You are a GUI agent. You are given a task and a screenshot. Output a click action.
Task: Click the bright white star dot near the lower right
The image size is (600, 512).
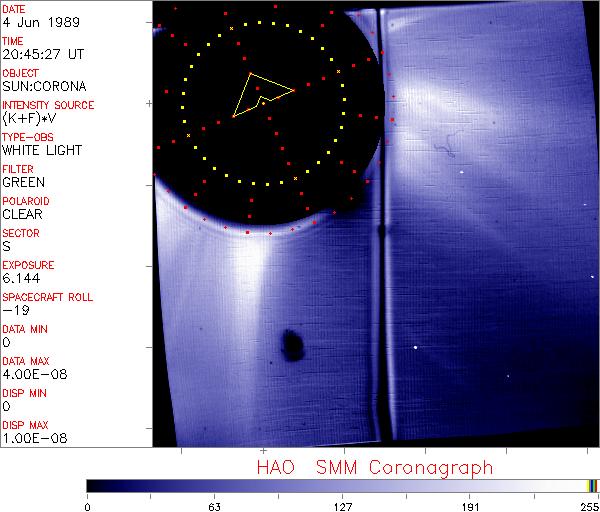pos(415,348)
